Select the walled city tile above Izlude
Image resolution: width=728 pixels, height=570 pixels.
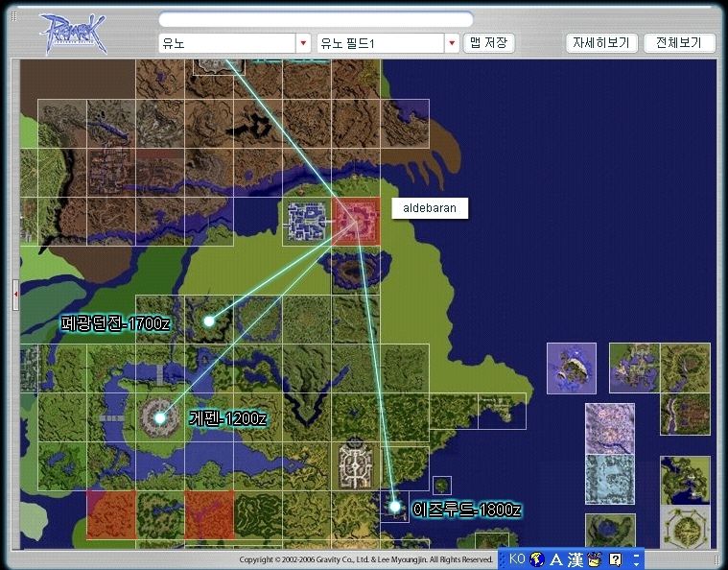click(x=356, y=466)
